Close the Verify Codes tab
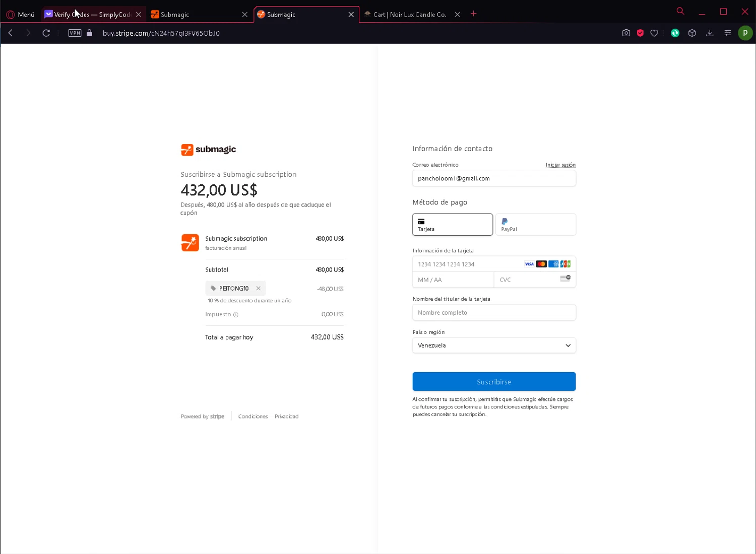Screen dimensions: 756x554 click(x=139, y=15)
